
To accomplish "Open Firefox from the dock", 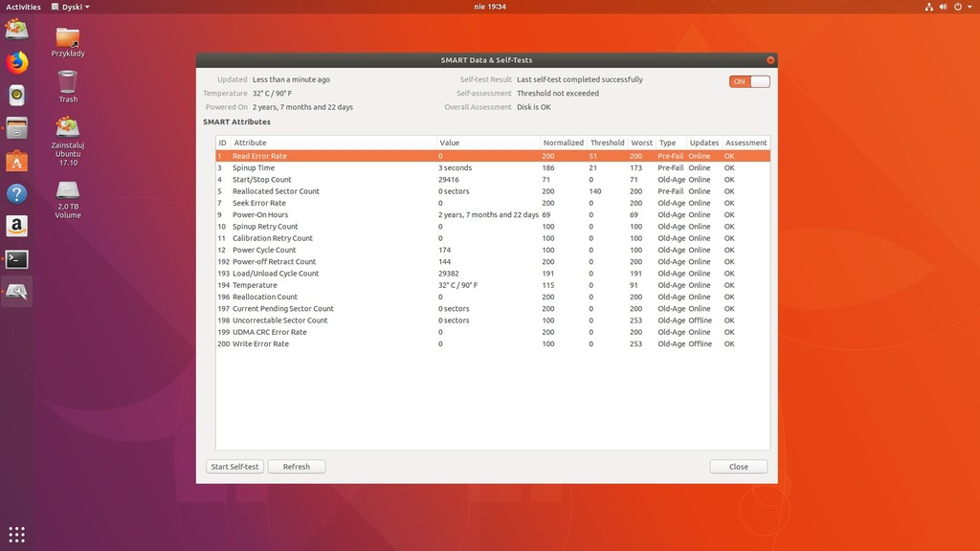I will pos(17,62).
